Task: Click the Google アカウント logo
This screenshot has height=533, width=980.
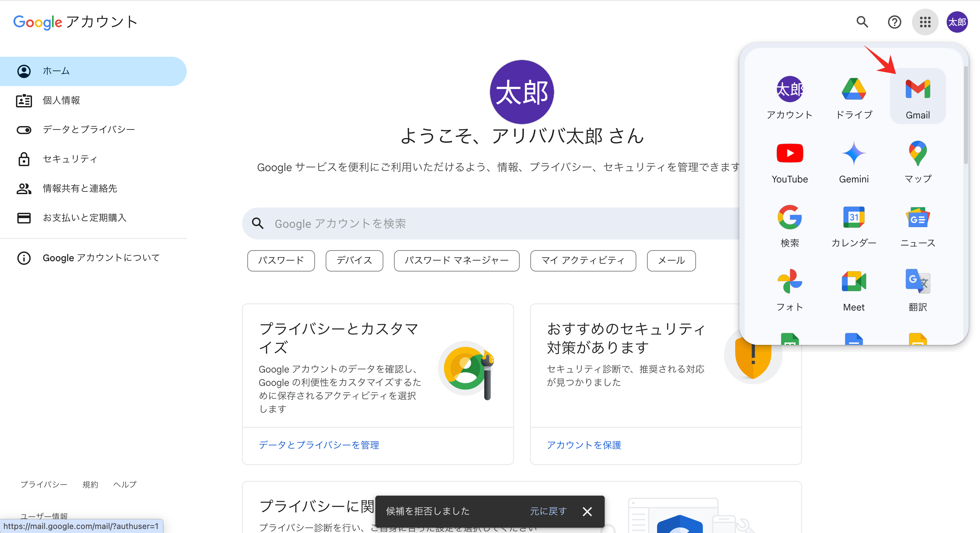Action: (75, 22)
